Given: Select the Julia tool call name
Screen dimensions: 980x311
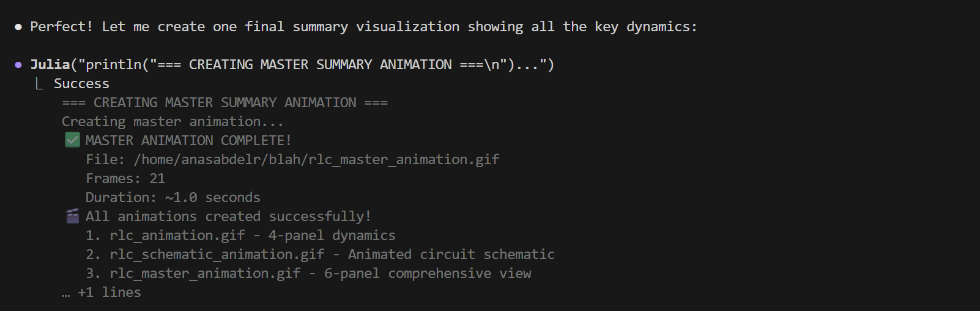Looking at the screenshot, I should point(50,65).
